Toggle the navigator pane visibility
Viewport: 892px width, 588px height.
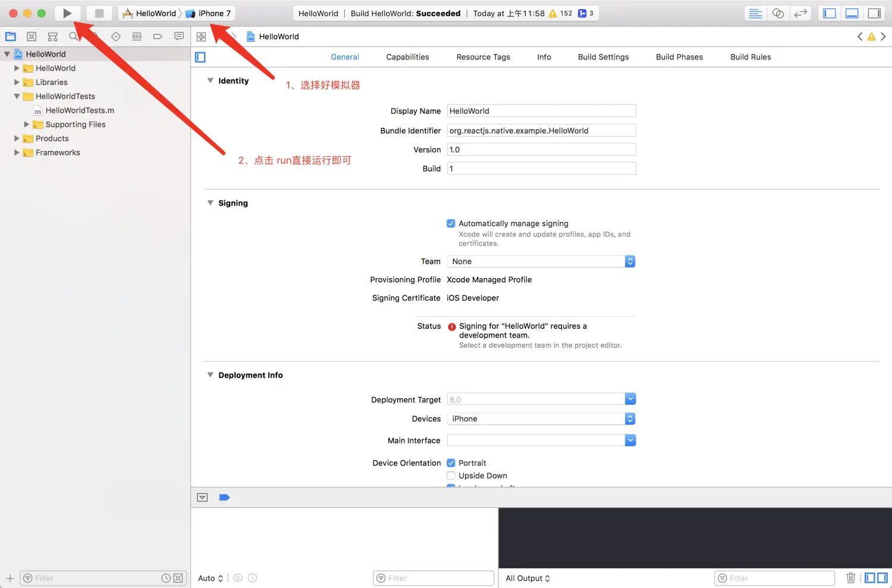click(x=830, y=13)
